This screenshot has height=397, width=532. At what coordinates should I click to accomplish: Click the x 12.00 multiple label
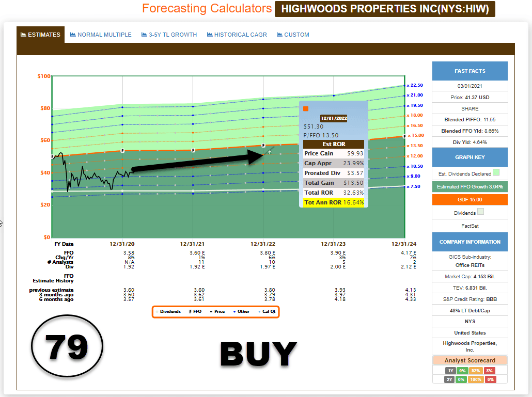(415, 156)
